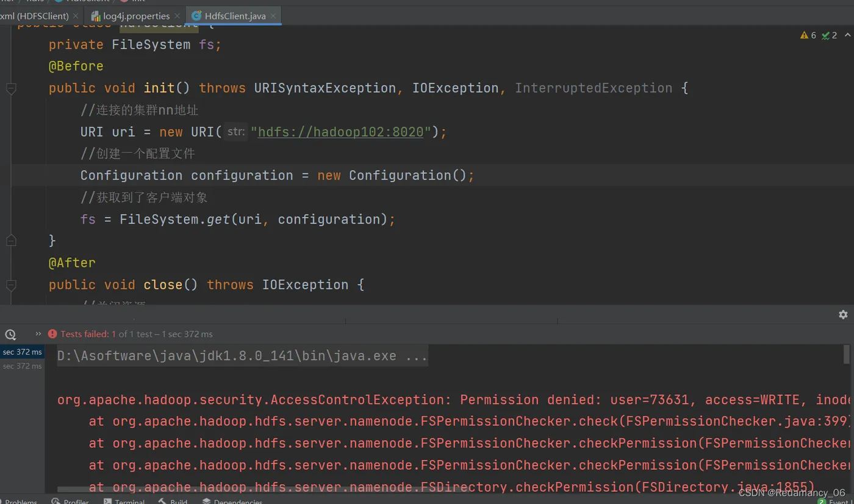Expand hidden test toolbar actions chevron
The height and width of the screenshot is (504, 854).
tap(38, 334)
